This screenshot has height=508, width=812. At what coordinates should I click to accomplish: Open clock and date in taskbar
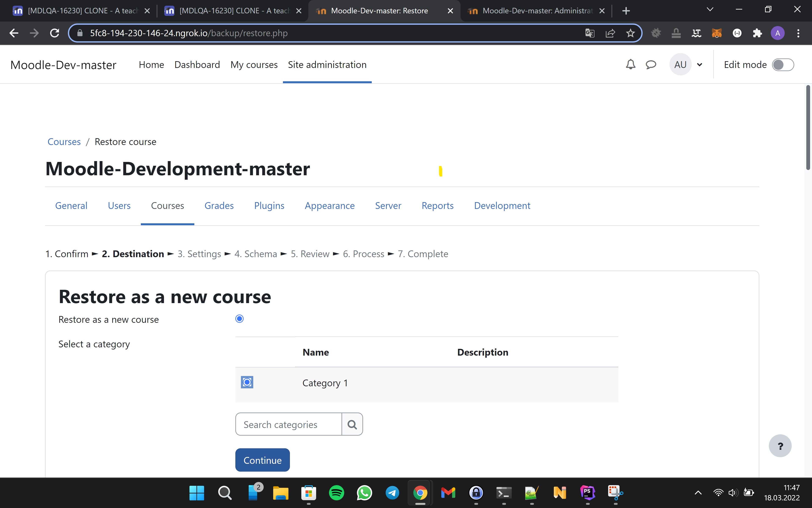coord(782,493)
